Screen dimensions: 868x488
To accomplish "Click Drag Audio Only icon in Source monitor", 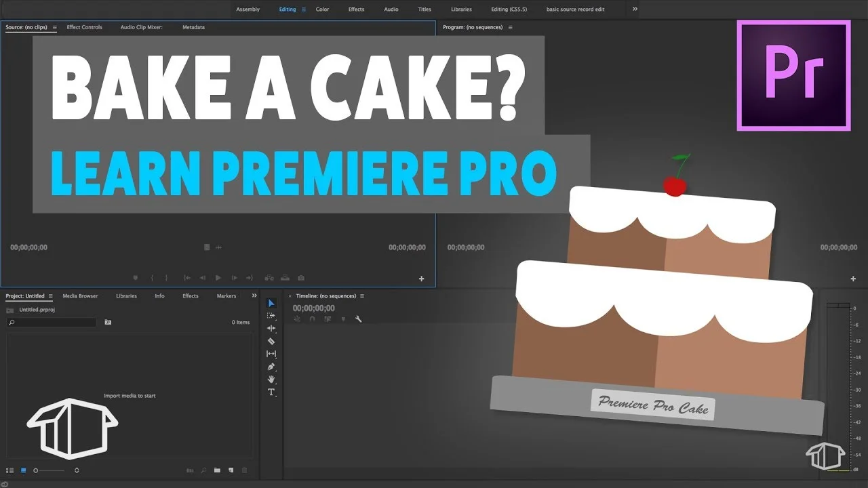I will coord(218,247).
